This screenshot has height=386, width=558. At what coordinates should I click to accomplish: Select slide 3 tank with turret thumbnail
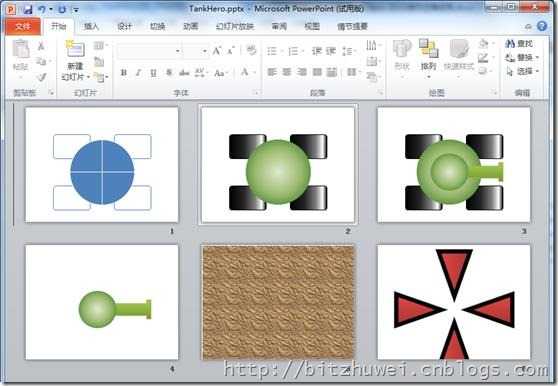(x=454, y=165)
